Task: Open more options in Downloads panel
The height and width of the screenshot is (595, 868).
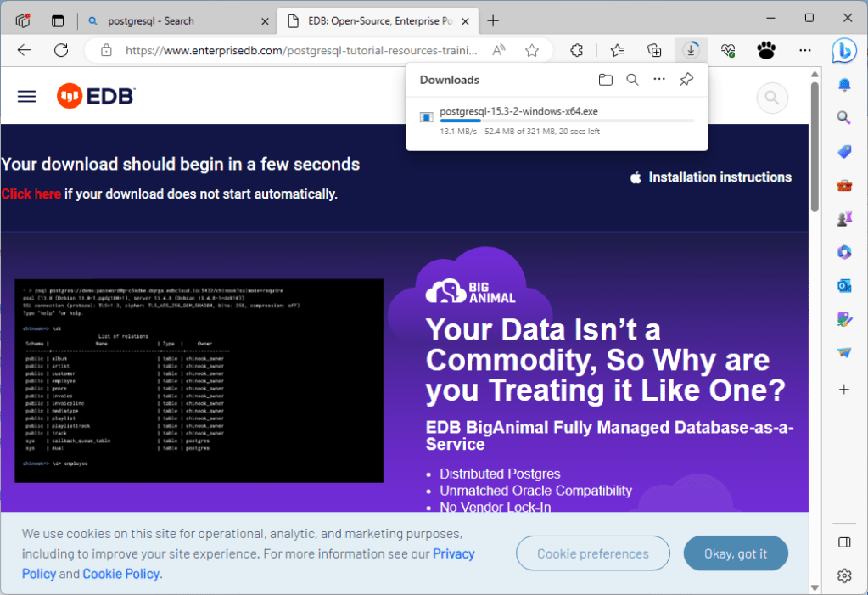Action: click(659, 80)
